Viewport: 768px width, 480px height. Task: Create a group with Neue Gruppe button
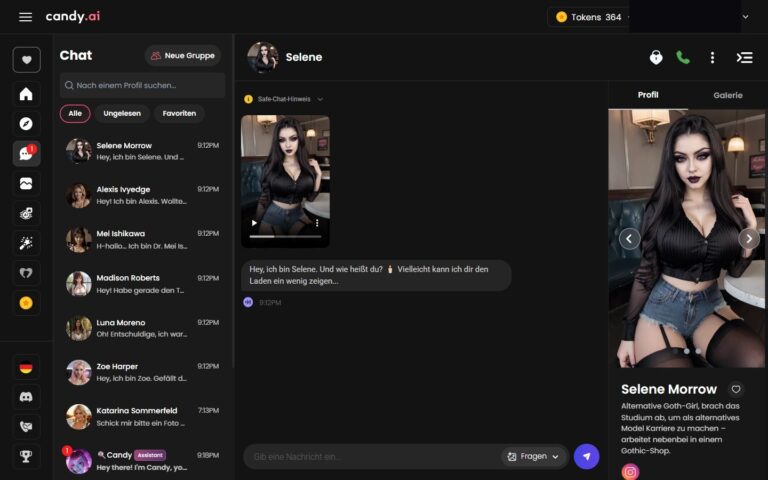pos(183,55)
